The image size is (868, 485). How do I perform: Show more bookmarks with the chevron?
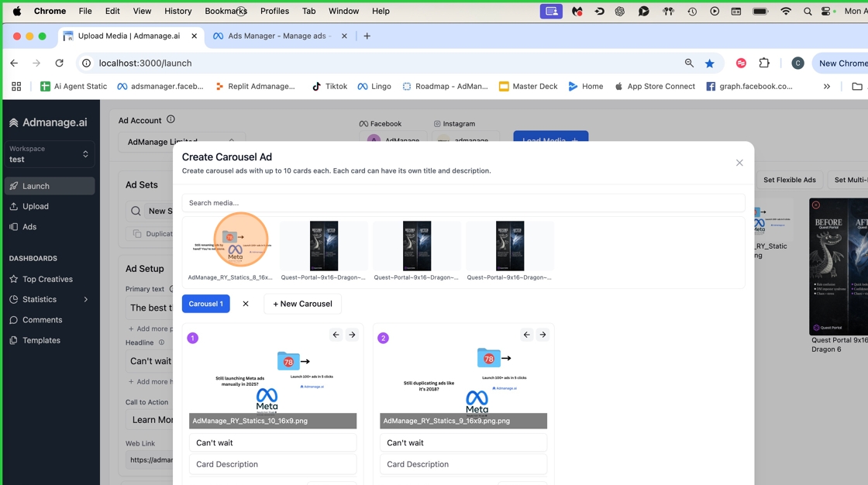(826, 86)
